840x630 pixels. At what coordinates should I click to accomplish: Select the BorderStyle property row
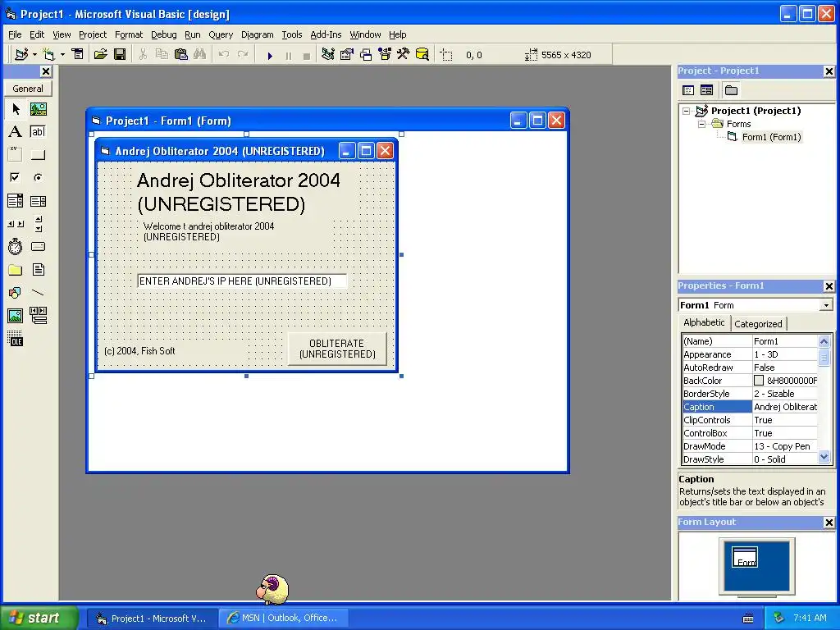tap(750, 394)
